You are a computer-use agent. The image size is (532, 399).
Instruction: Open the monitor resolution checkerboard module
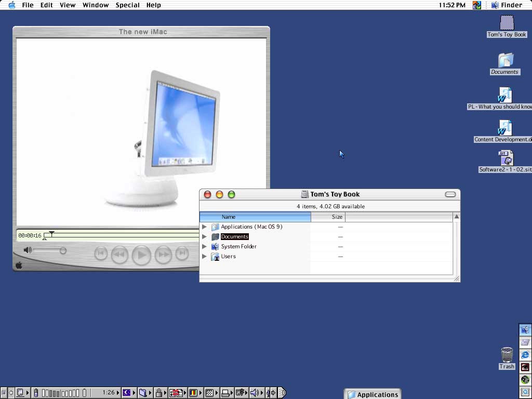click(211, 393)
